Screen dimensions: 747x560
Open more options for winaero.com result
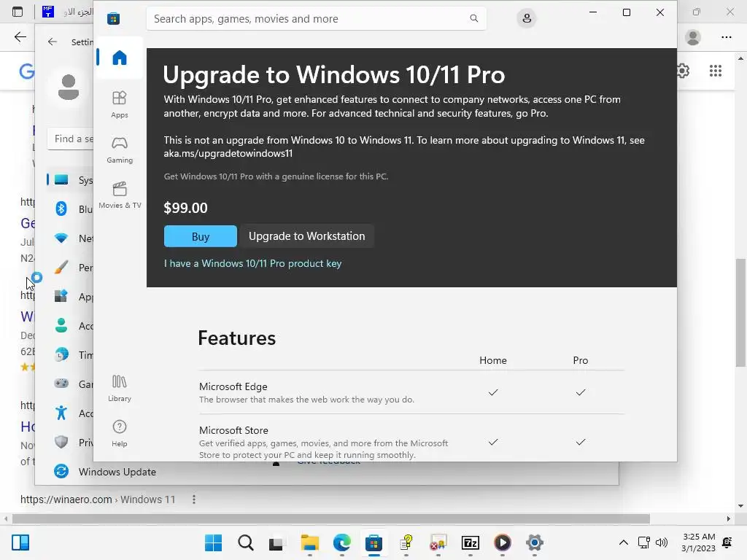(193, 499)
